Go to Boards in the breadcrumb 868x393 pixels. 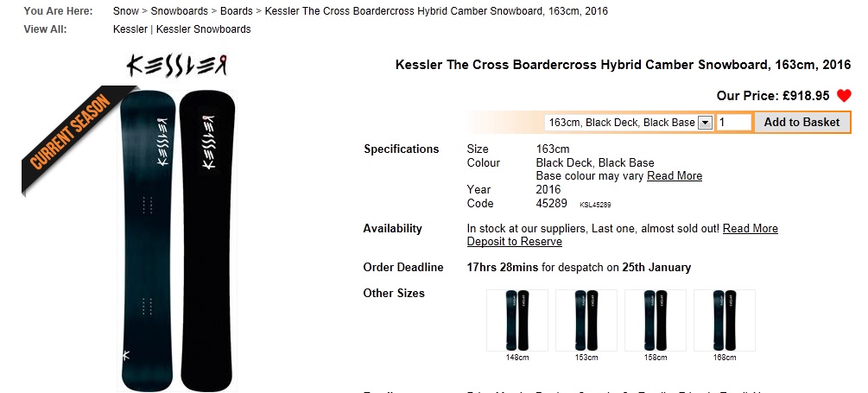click(x=237, y=11)
